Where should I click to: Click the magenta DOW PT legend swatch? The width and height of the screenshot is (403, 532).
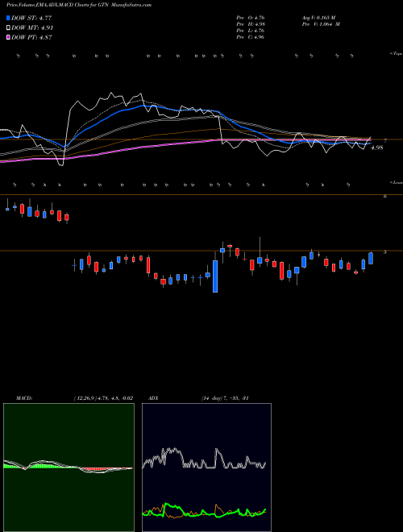[9, 37]
